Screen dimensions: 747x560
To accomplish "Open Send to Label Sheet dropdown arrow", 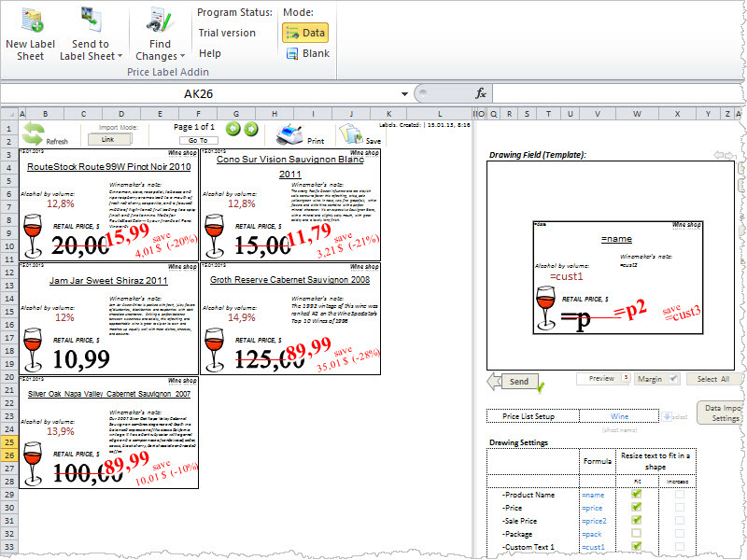I will tap(120, 56).
